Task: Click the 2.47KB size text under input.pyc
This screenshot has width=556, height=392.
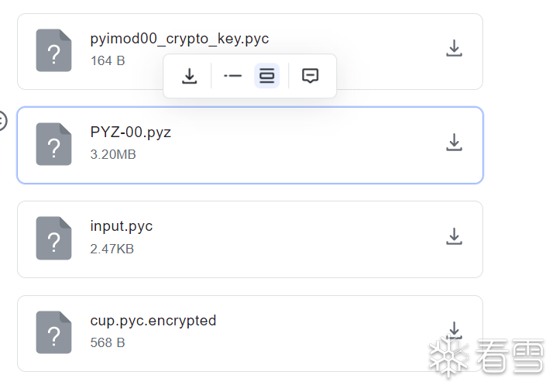Action: point(112,249)
